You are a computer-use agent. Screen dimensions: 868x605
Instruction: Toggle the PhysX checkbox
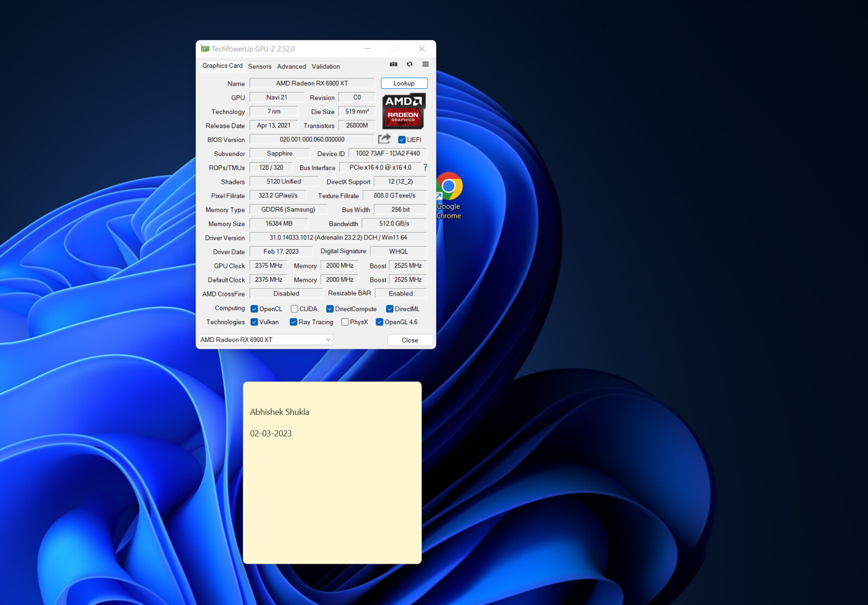tap(345, 322)
